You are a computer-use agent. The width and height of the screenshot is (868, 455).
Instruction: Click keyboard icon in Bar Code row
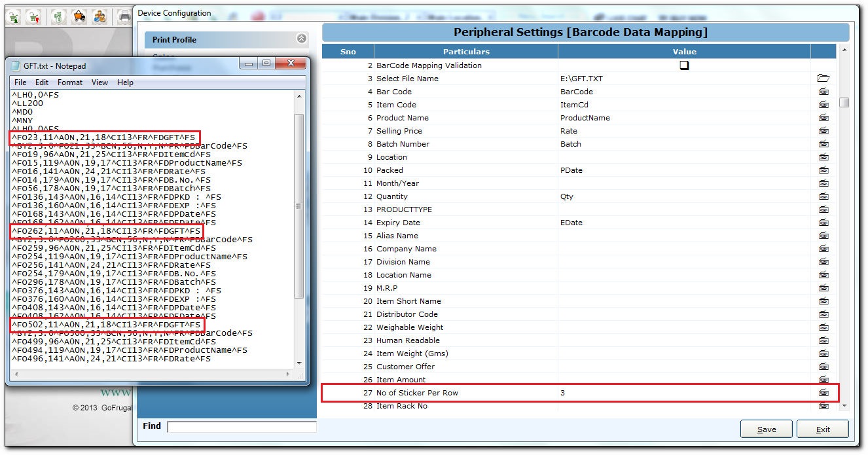(x=823, y=92)
